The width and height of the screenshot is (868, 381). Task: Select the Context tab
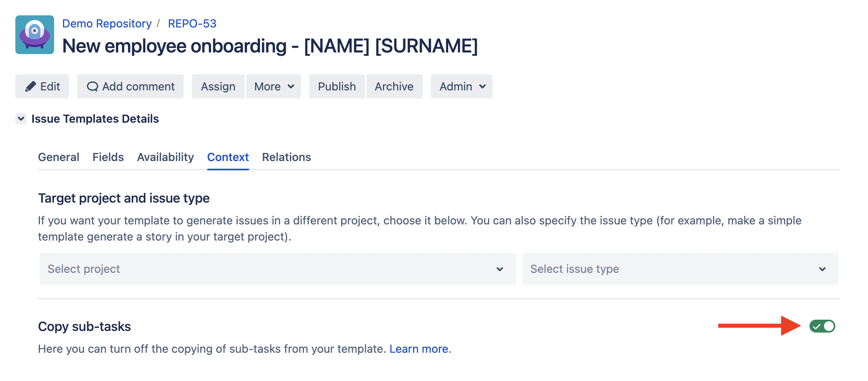point(228,157)
